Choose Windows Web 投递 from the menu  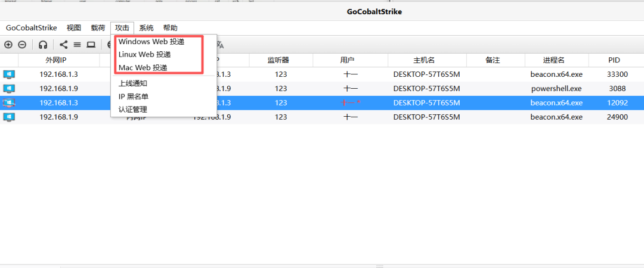pos(151,42)
